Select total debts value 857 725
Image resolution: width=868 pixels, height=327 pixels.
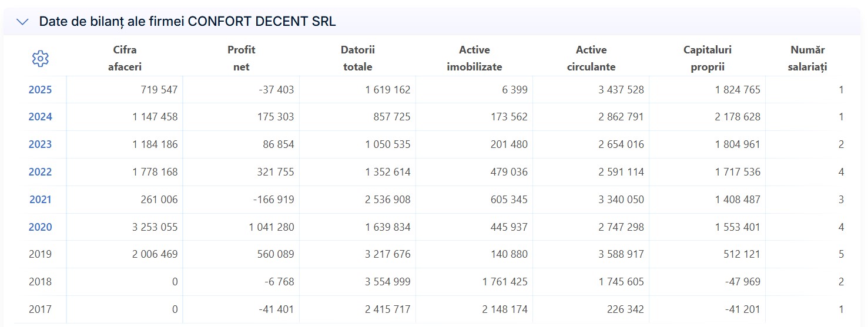pos(391,117)
